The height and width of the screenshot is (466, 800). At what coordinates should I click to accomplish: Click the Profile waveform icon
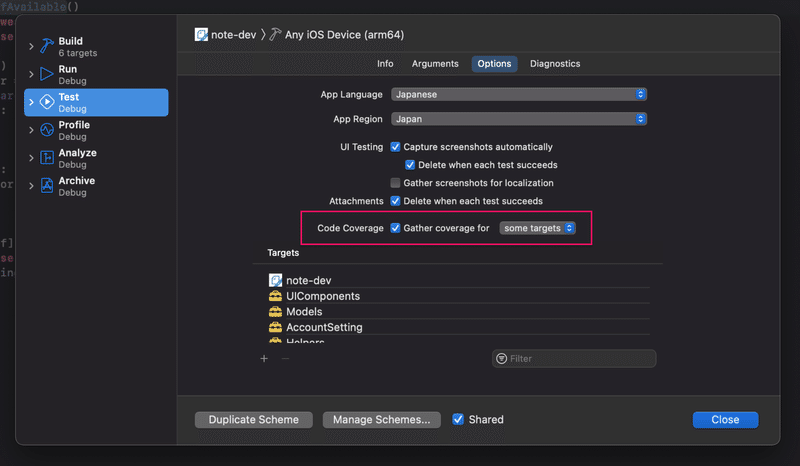point(47,130)
